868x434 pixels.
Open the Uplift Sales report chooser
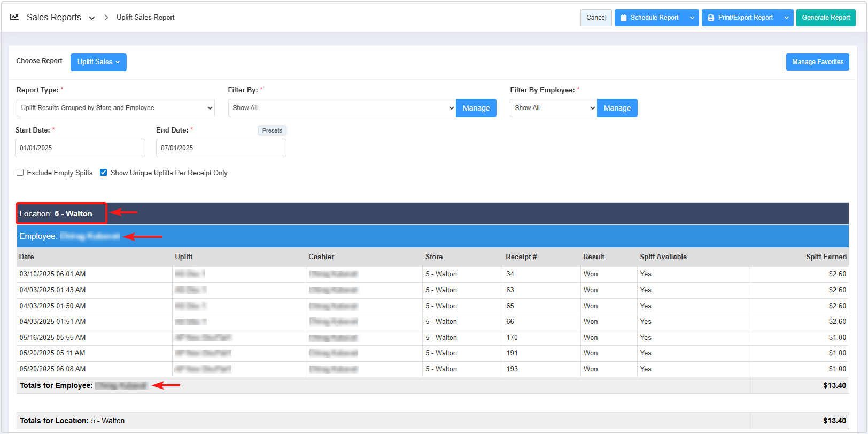pyautogui.click(x=98, y=62)
